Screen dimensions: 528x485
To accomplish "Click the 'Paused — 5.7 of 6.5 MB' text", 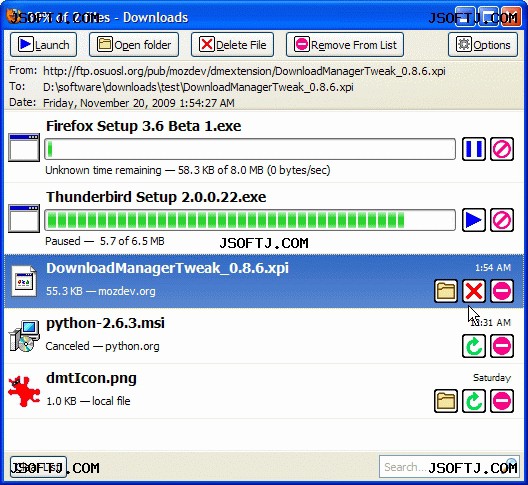I will 105,241.
